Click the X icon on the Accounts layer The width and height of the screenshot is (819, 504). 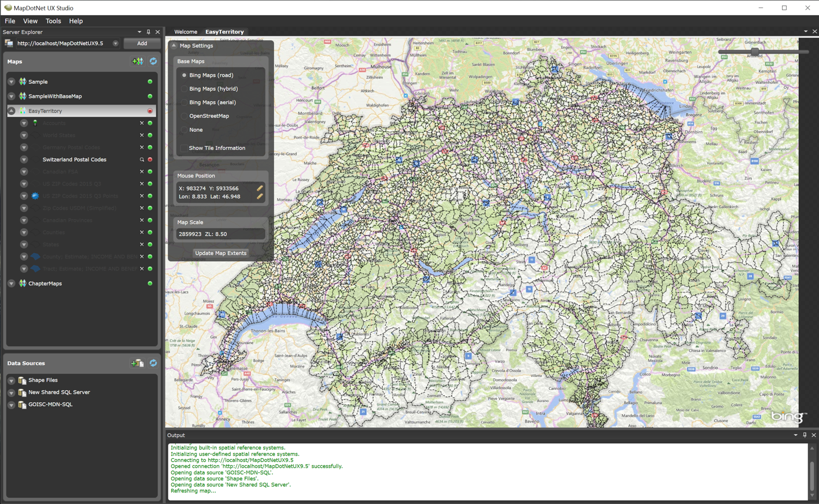pyautogui.click(x=142, y=123)
